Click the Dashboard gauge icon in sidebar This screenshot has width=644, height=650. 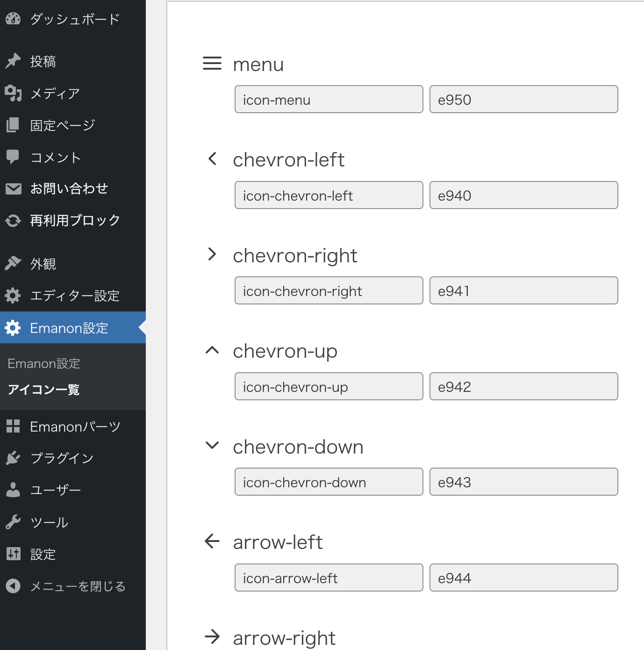coord(13,19)
